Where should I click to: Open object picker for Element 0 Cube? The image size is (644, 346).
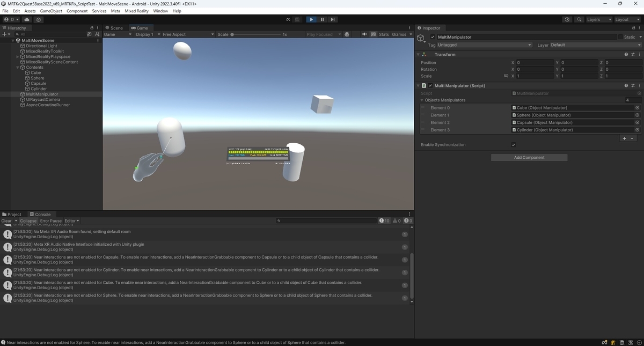[637, 108]
